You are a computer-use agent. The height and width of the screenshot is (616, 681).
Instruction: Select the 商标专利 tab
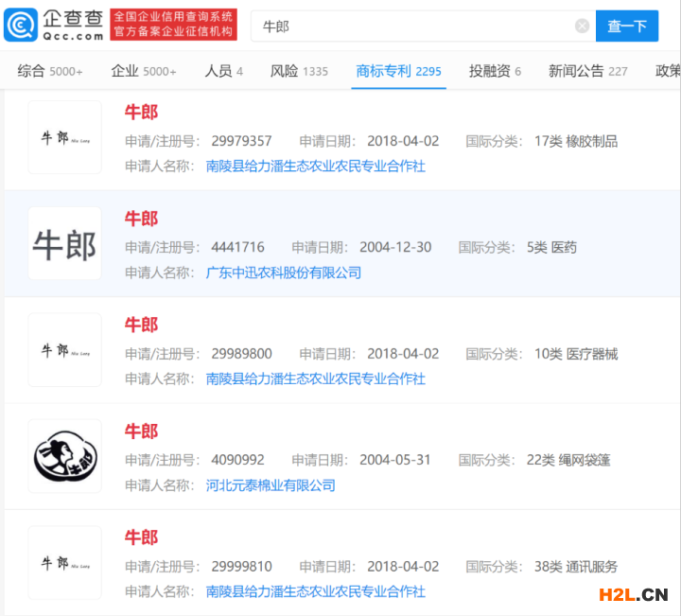pos(398,71)
